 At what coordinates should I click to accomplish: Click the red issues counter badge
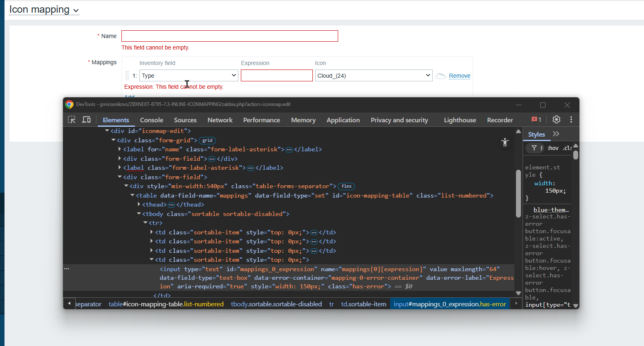(536, 119)
